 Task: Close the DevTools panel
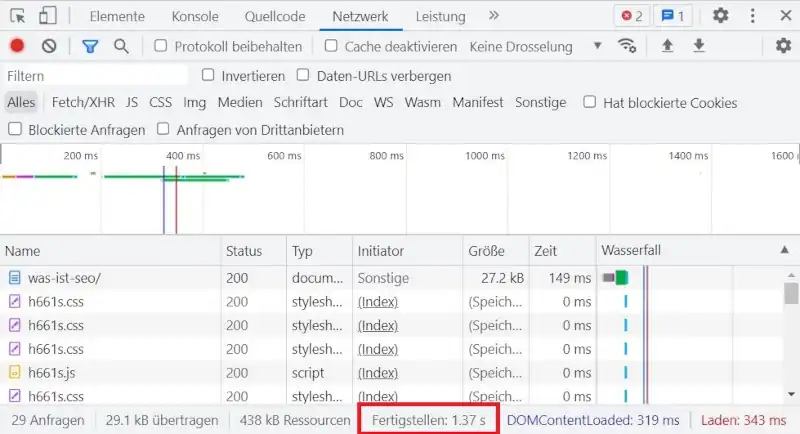(x=786, y=15)
